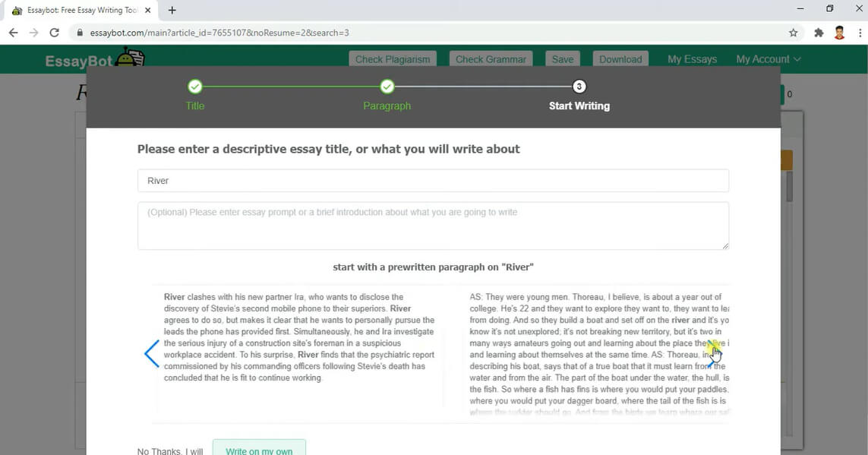
Task: Click the Check Plagiarism button
Action: point(392,59)
